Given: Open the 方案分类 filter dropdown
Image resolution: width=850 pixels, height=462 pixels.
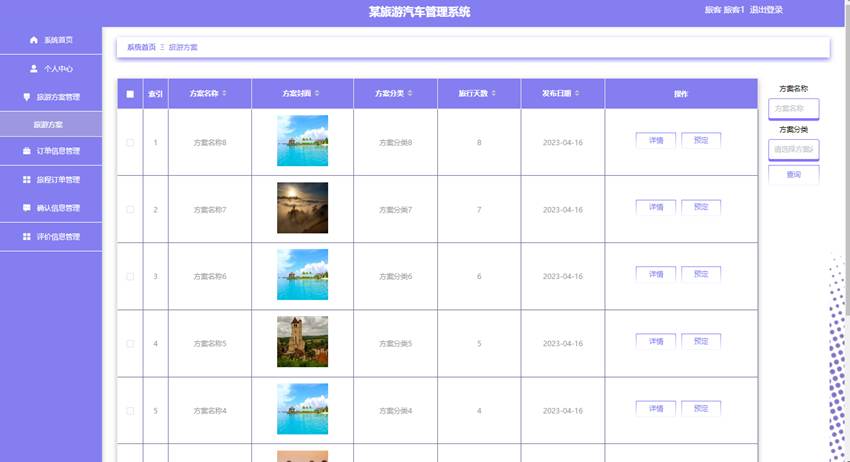Looking at the screenshot, I should 794,149.
